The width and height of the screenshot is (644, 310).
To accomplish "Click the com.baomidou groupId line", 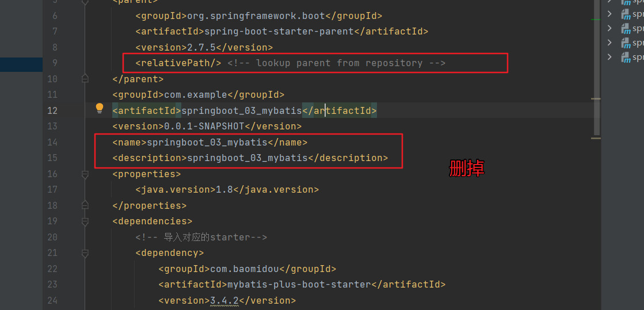I will tap(247, 269).
